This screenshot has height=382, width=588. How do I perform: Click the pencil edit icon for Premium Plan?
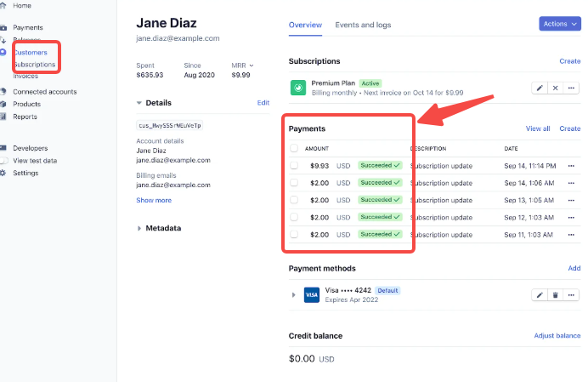click(540, 88)
